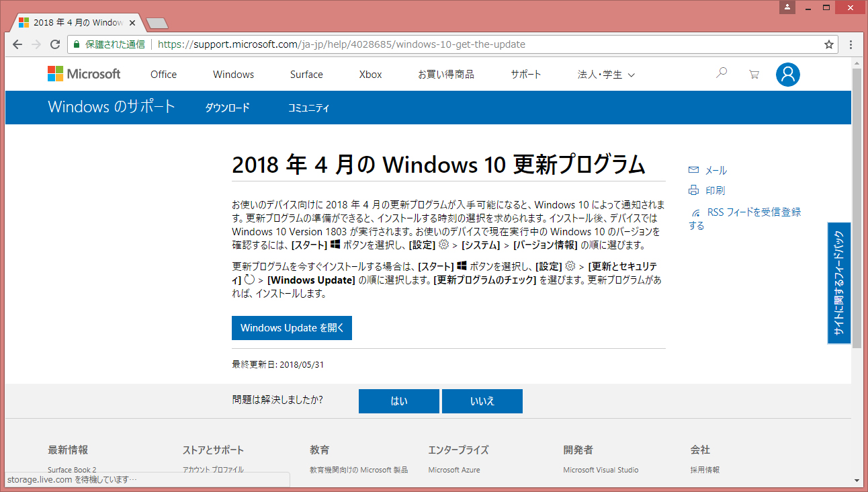Click the Windows Update を開く button
This screenshot has width=868, height=492.
click(x=292, y=328)
